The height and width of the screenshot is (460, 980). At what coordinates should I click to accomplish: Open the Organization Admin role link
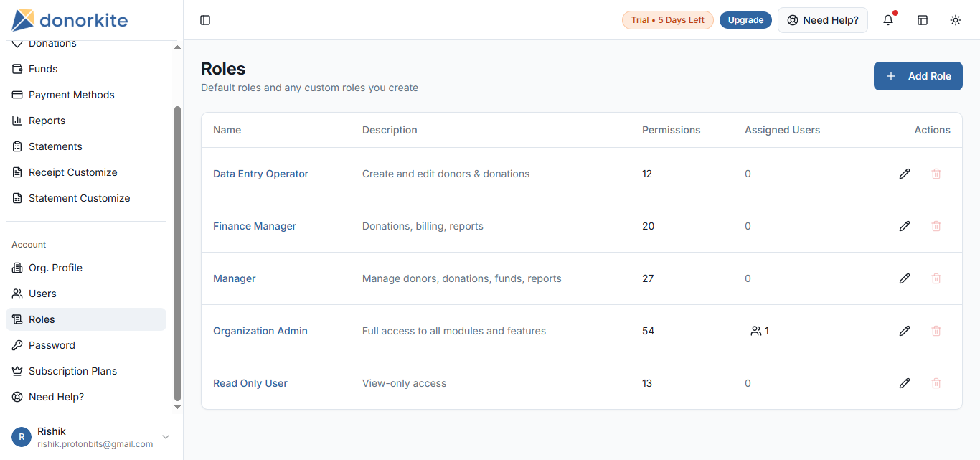(x=260, y=331)
